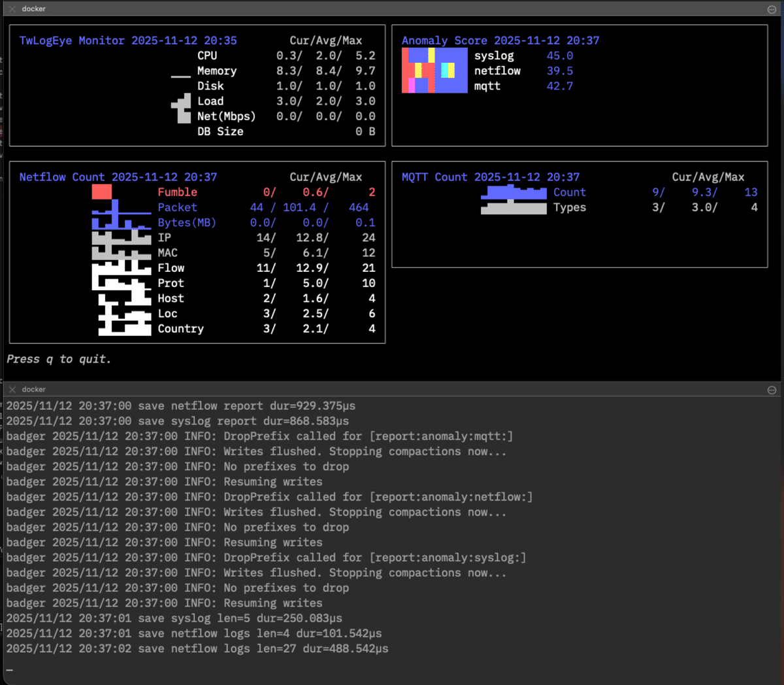Click the syslog anomaly label
Viewport: 784px width, 685px height.
(x=494, y=56)
